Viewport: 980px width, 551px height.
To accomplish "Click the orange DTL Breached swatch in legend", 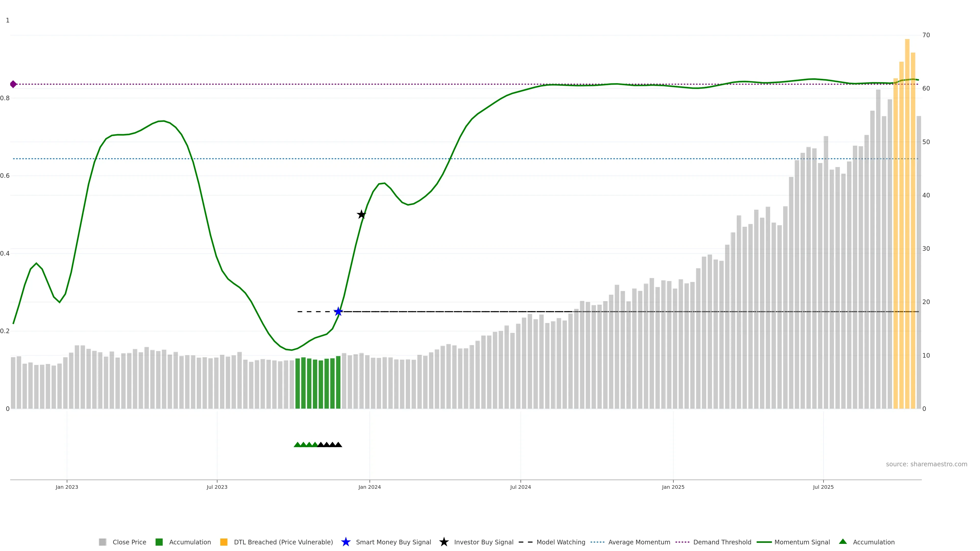I will point(224,542).
